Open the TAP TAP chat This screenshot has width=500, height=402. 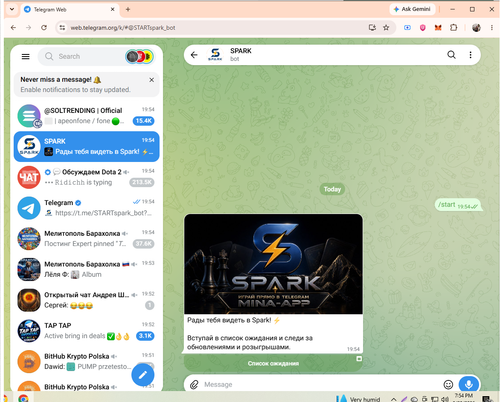(86, 330)
